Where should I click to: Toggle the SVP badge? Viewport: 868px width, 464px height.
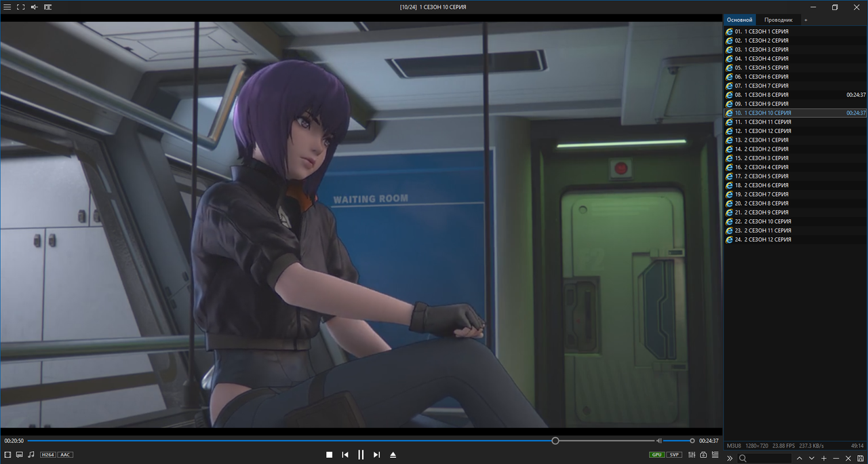coord(674,455)
